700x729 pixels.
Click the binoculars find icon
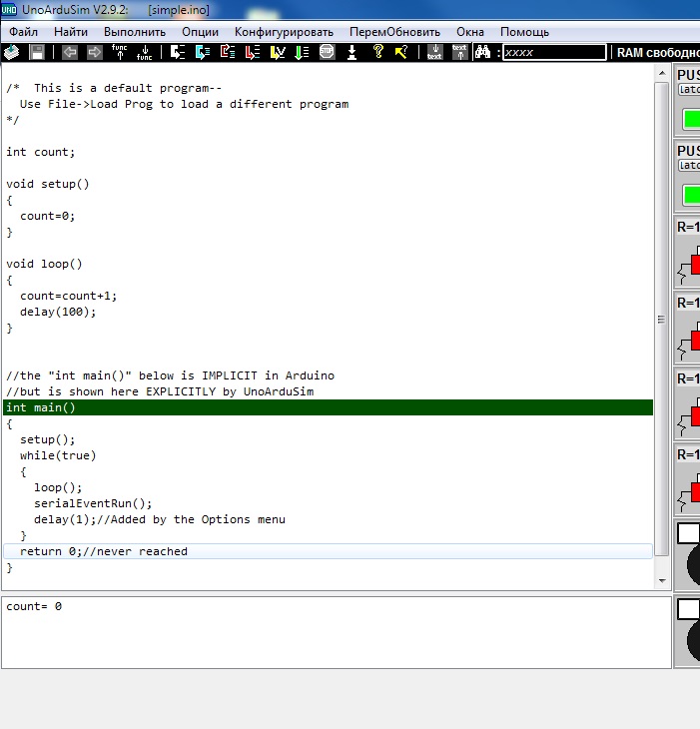point(482,52)
